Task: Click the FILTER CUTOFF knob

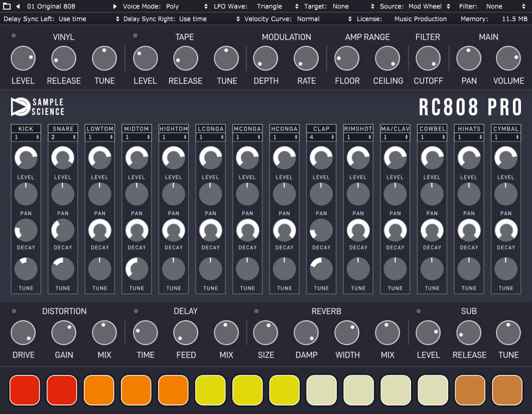Action: (428, 58)
